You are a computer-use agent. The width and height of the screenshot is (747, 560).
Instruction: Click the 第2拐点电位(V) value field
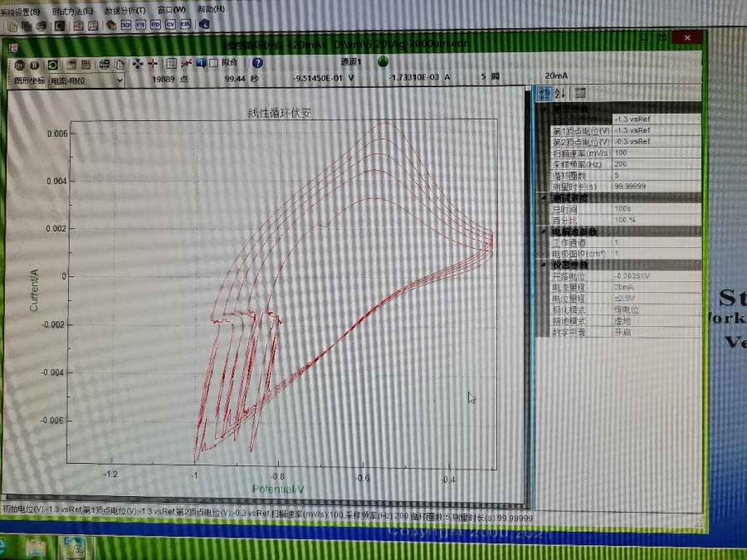pyautogui.click(x=657, y=141)
